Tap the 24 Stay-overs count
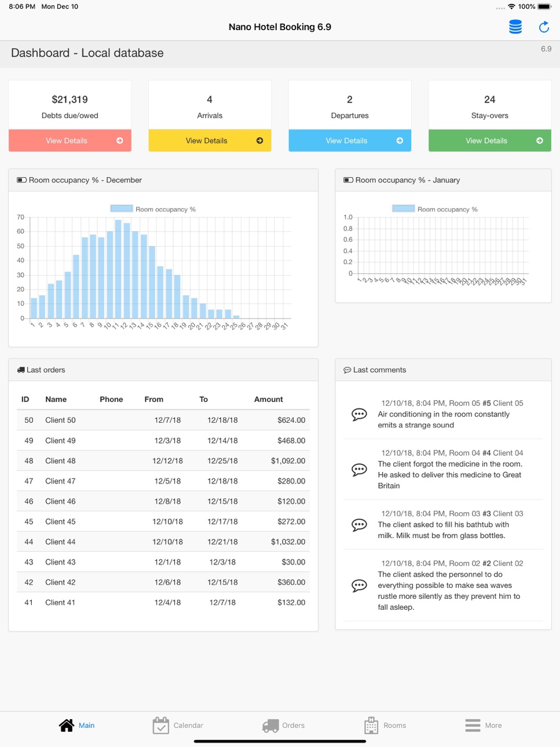Screen dimensions: 560x747 pyautogui.click(x=490, y=100)
